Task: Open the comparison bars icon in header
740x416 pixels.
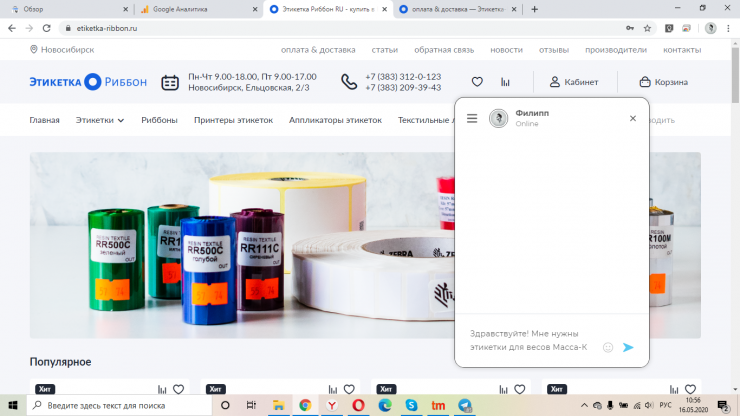Action: (505, 82)
